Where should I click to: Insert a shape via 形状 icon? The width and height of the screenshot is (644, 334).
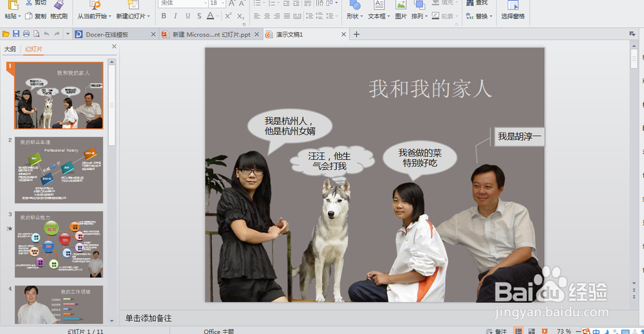(x=354, y=5)
